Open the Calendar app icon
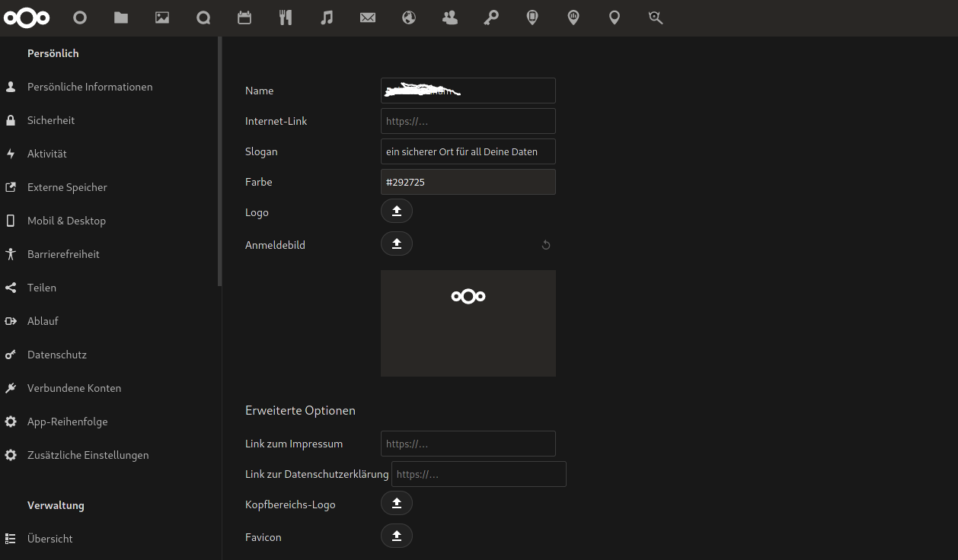Image resolution: width=958 pixels, height=560 pixels. tap(244, 17)
